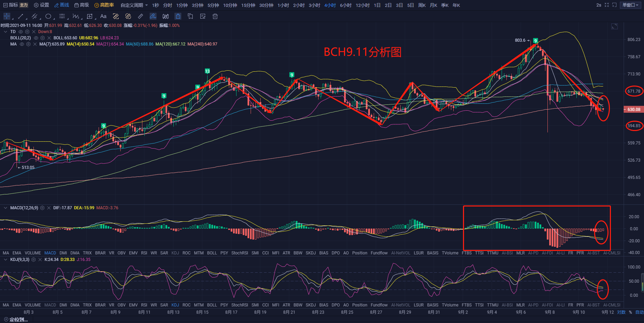Collapse the TD indicator group chevron
The image size is (644, 323).
tap(6, 32)
